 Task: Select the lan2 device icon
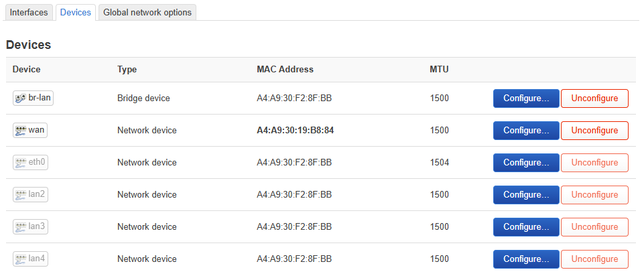(x=21, y=194)
